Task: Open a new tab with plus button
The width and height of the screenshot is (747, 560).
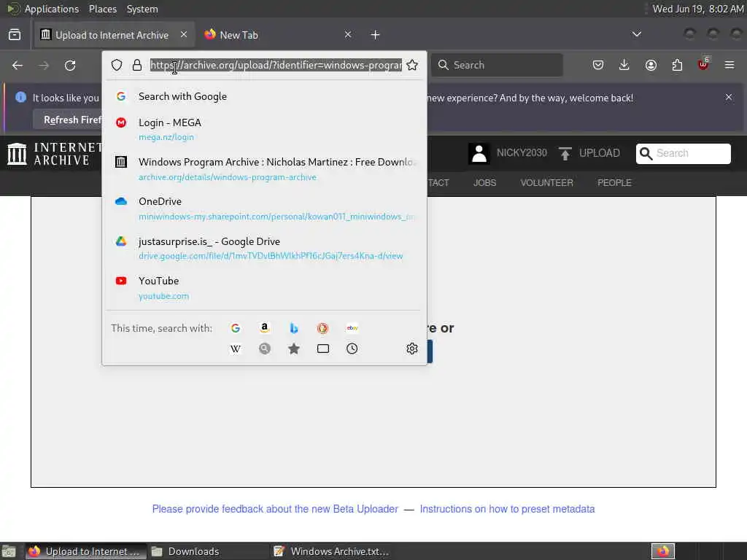Action: click(376, 35)
